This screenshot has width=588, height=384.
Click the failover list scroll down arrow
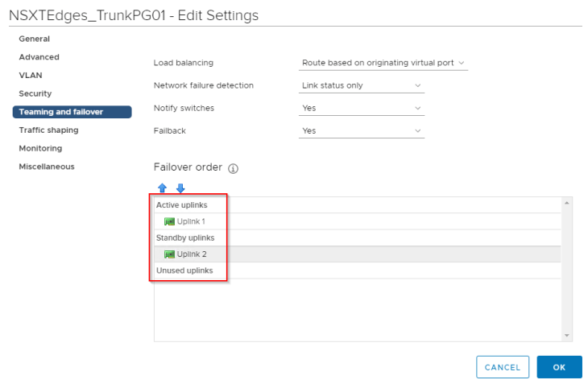coord(567,335)
